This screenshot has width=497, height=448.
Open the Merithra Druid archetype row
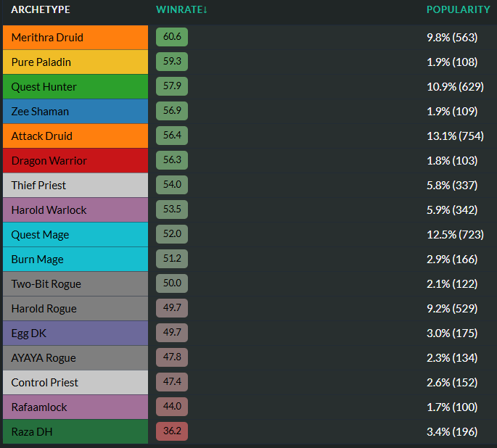[x=75, y=38]
